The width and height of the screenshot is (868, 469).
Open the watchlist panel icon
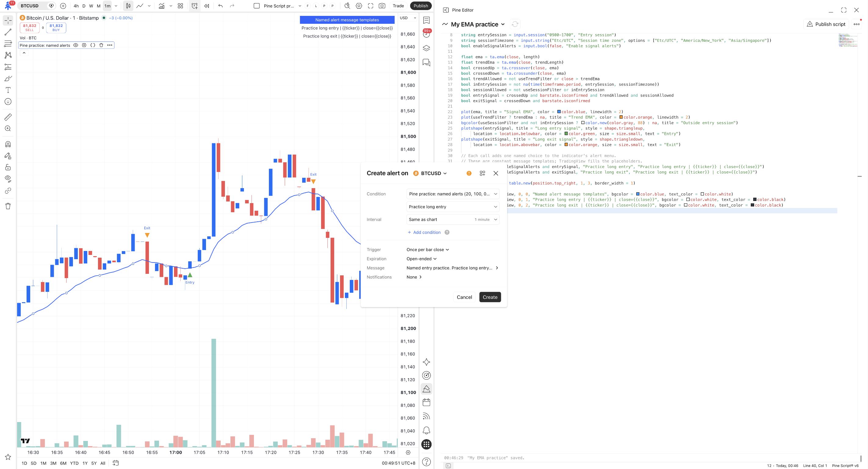coord(426,20)
